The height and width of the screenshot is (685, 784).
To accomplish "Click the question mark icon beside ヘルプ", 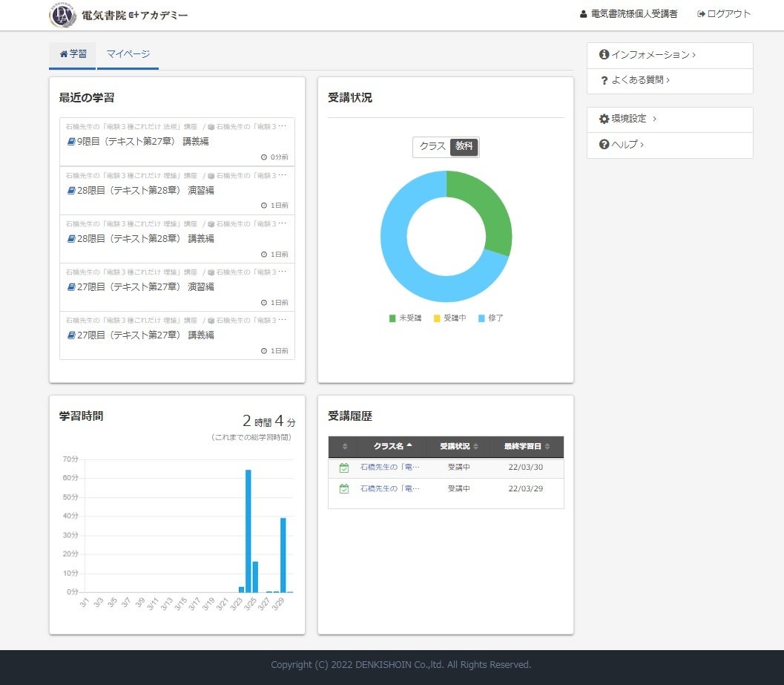I will click(605, 145).
